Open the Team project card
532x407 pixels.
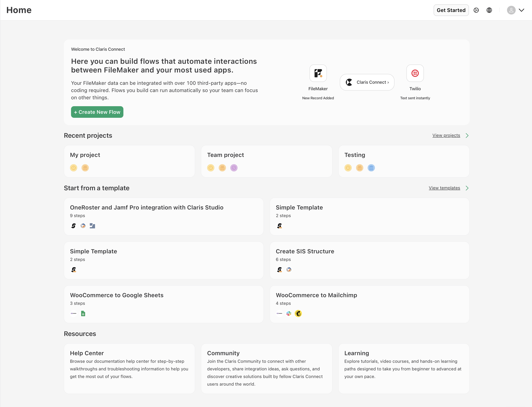[x=267, y=161]
